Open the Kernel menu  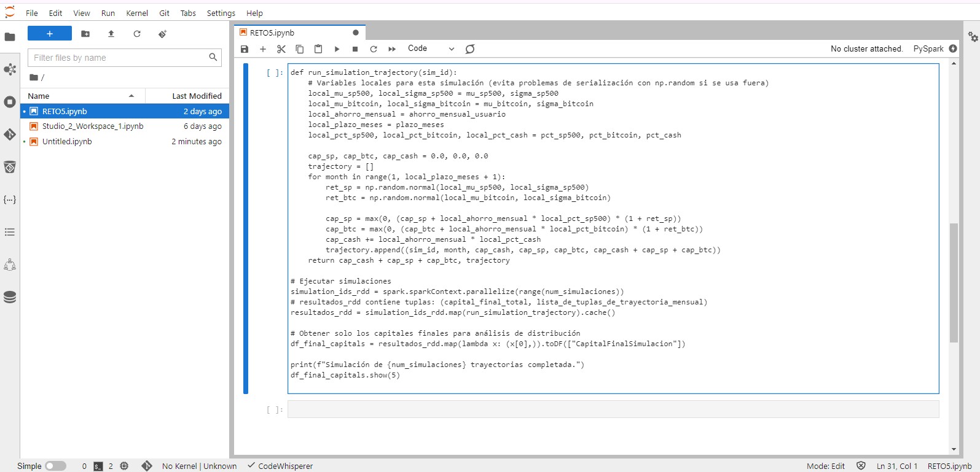137,13
